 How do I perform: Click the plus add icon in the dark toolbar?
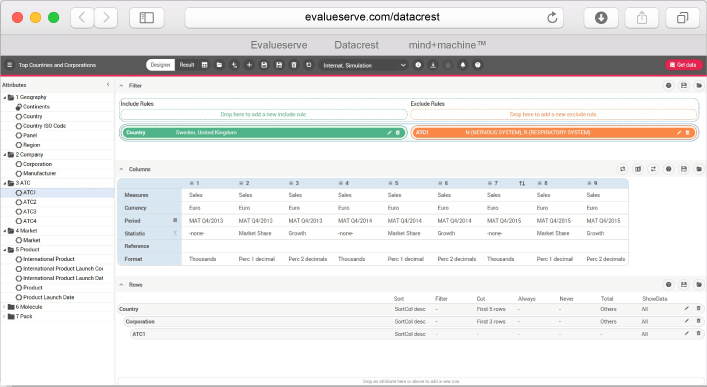(x=249, y=65)
